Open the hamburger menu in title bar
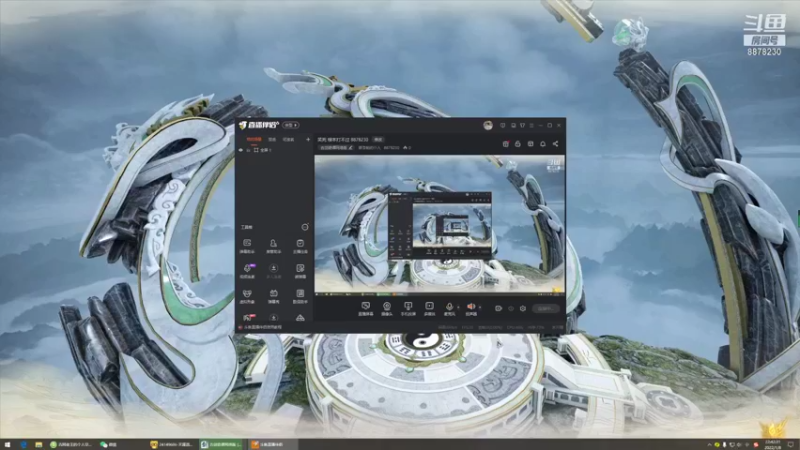 pos(532,126)
